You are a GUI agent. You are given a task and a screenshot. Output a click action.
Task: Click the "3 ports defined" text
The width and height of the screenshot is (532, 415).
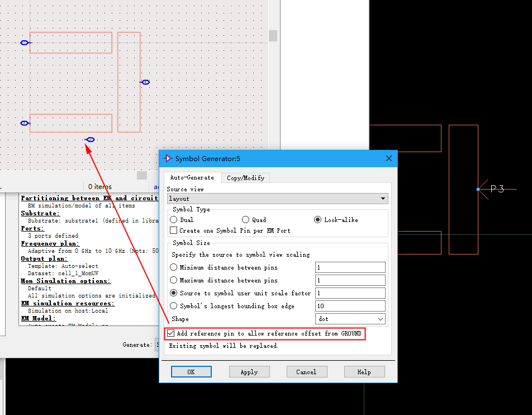(53, 235)
